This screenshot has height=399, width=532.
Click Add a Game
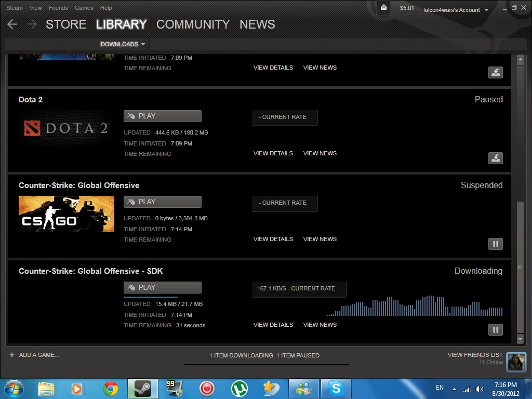(39, 355)
